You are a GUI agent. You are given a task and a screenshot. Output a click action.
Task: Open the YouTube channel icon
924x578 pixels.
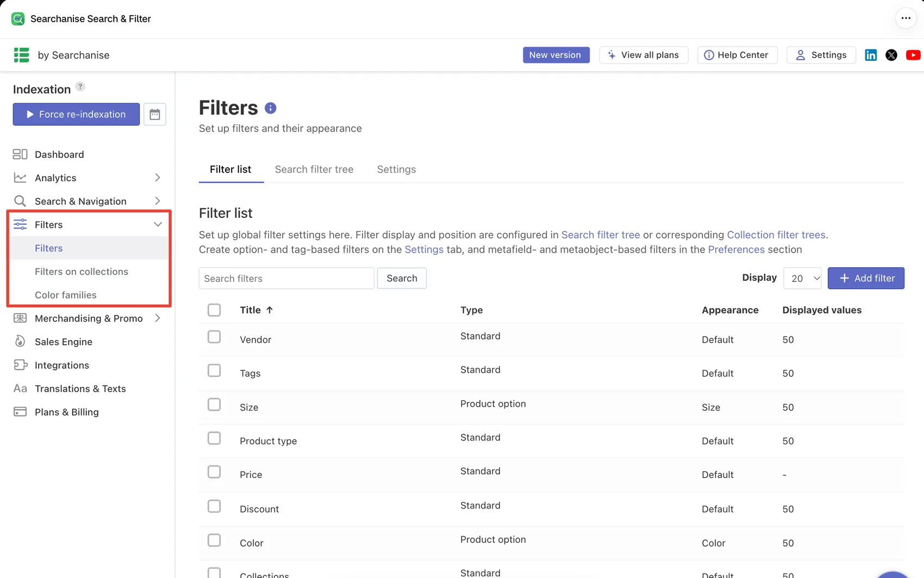tap(913, 55)
